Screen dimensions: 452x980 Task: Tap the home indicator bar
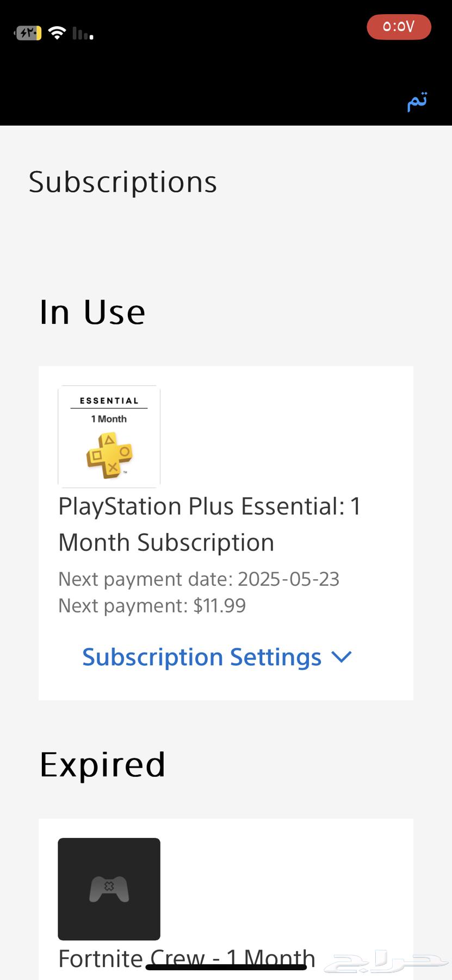point(226,967)
